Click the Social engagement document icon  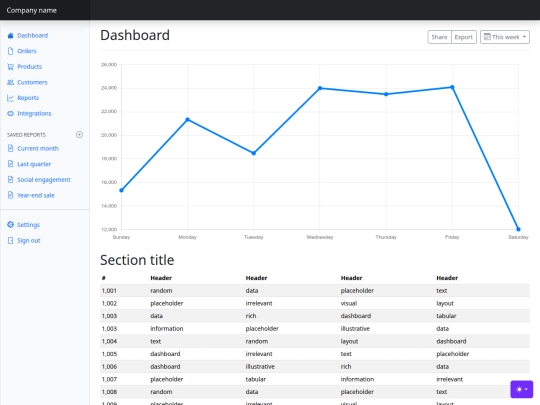pyautogui.click(x=10, y=179)
